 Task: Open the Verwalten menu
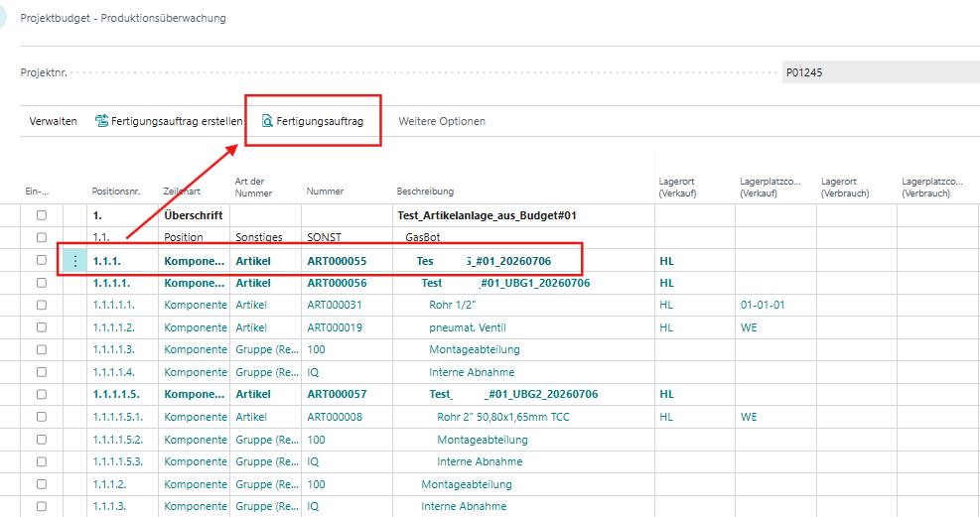(x=54, y=121)
